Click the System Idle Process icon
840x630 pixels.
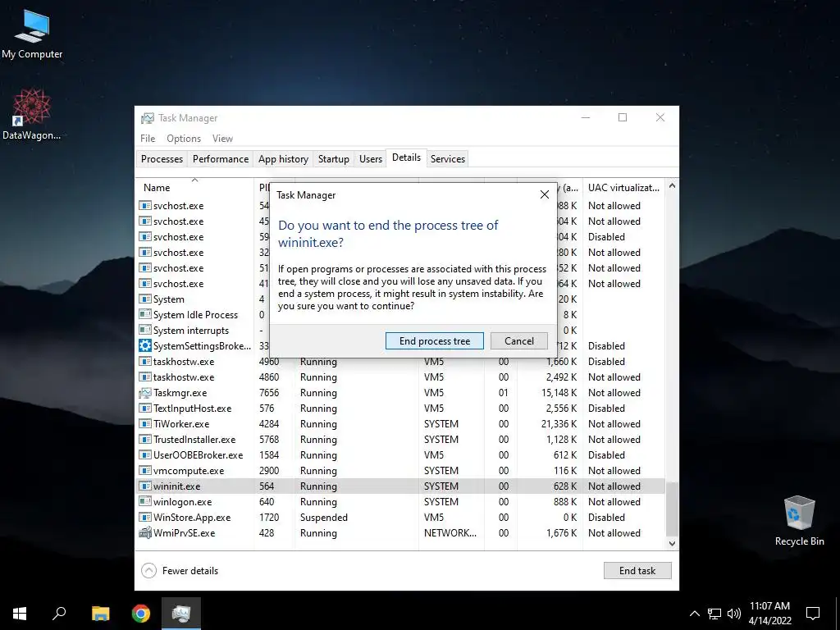[144, 315]
